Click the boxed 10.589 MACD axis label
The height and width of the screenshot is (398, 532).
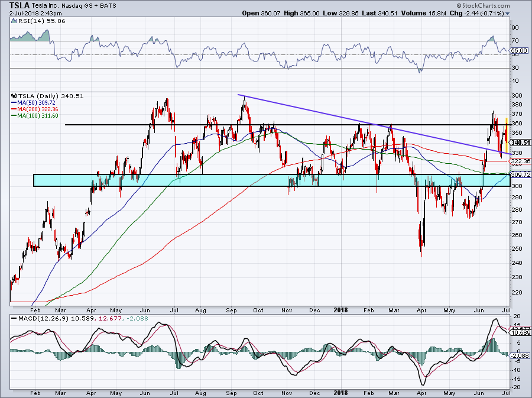pos(520,333)
